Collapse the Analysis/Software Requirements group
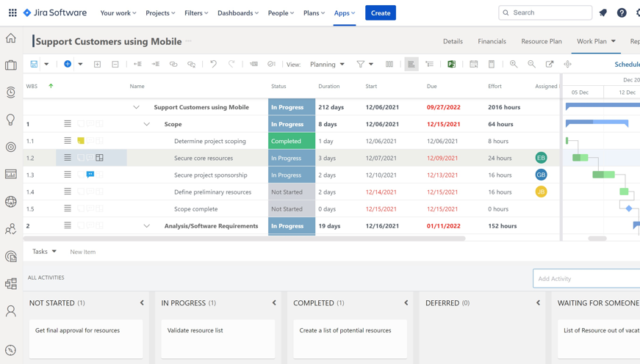 146,226
